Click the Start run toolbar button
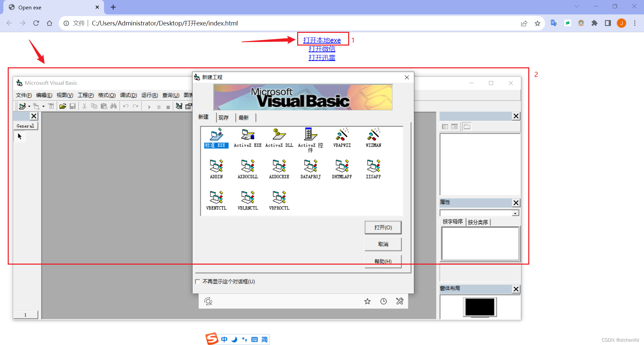This screenshot has height=345, width=644. tap(149, 107)
